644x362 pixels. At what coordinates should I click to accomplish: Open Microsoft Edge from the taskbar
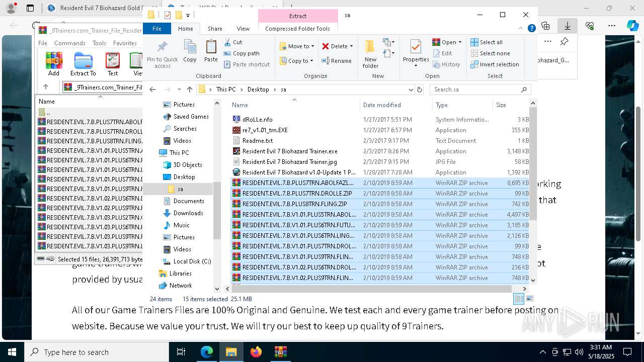click(207, 352)
